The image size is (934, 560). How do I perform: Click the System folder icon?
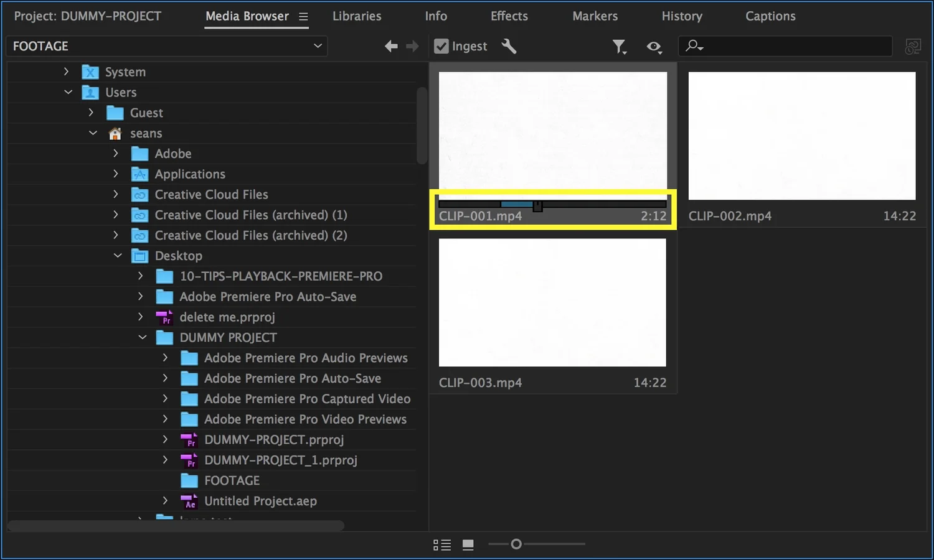pyautogui.click(x=90, y=72)
